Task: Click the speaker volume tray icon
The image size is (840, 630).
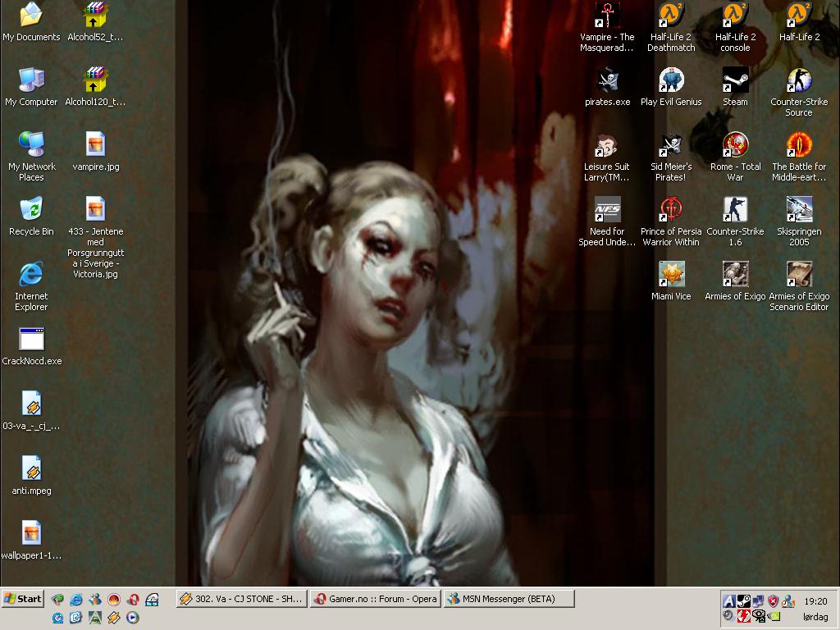Action: coord(728,616)
